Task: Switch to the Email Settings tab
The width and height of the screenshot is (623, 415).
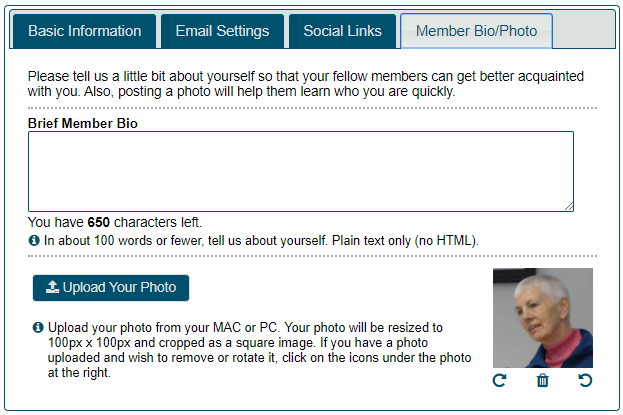Action: click(222, 31)
